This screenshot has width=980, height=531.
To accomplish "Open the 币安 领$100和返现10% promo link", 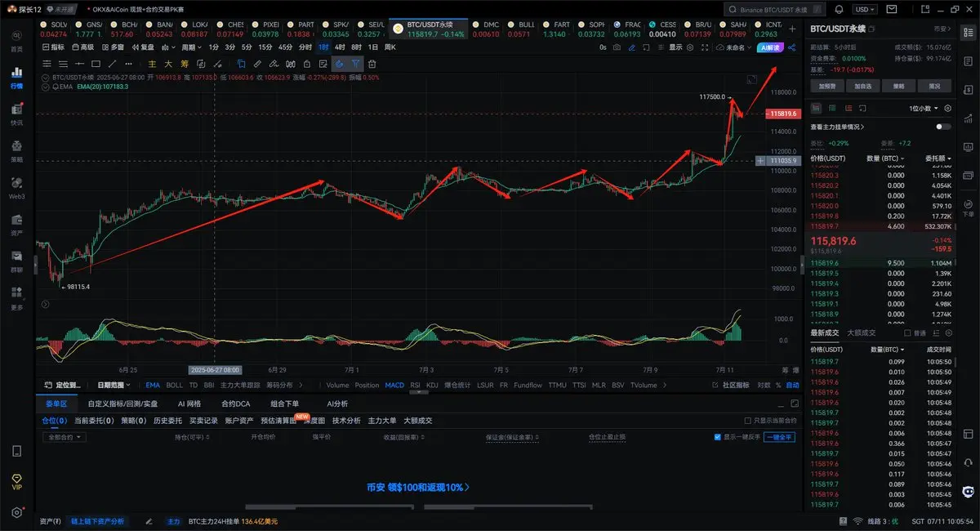I will 418,487.
